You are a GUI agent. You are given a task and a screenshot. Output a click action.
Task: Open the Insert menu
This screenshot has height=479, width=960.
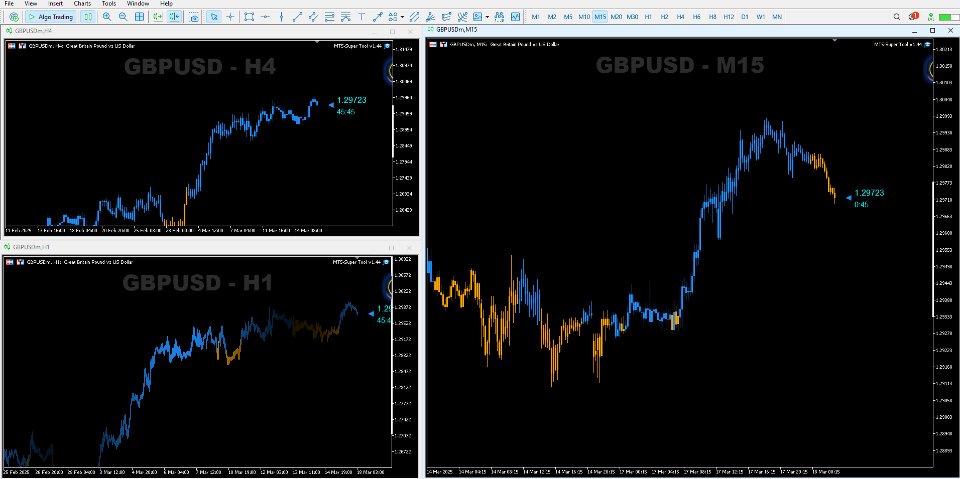[x=55, y=3]
